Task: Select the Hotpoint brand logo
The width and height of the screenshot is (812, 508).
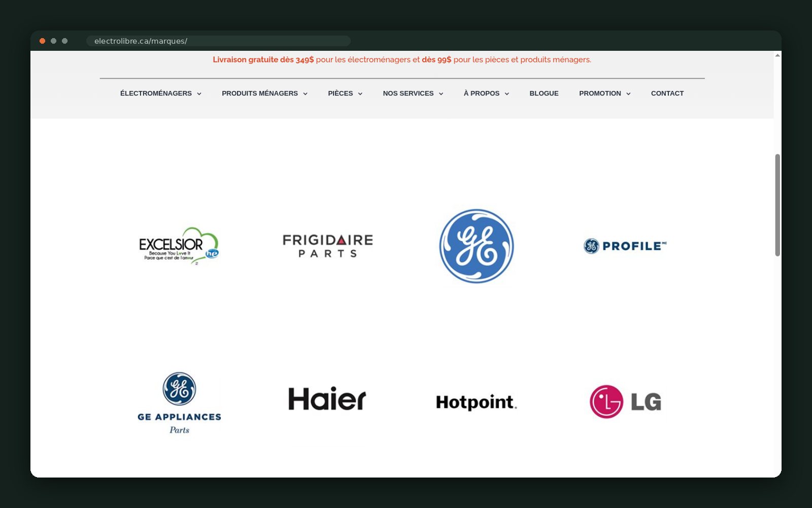Action: [x=477, y=402]
